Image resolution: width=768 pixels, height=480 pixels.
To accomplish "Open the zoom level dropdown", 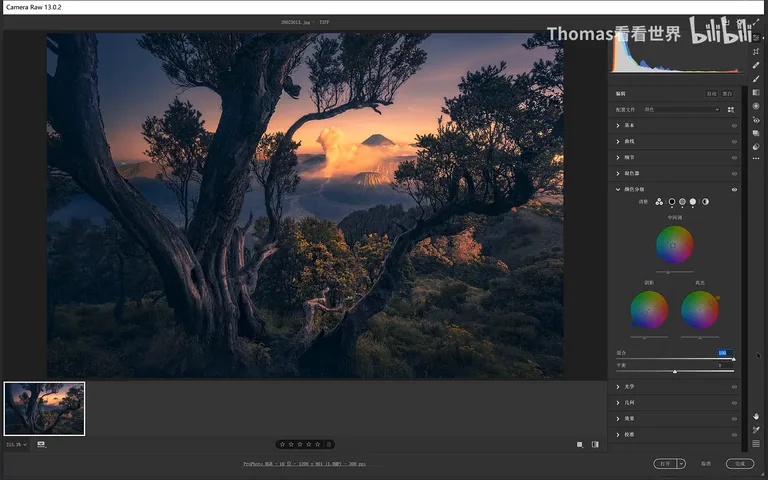I will coord(16,445).
